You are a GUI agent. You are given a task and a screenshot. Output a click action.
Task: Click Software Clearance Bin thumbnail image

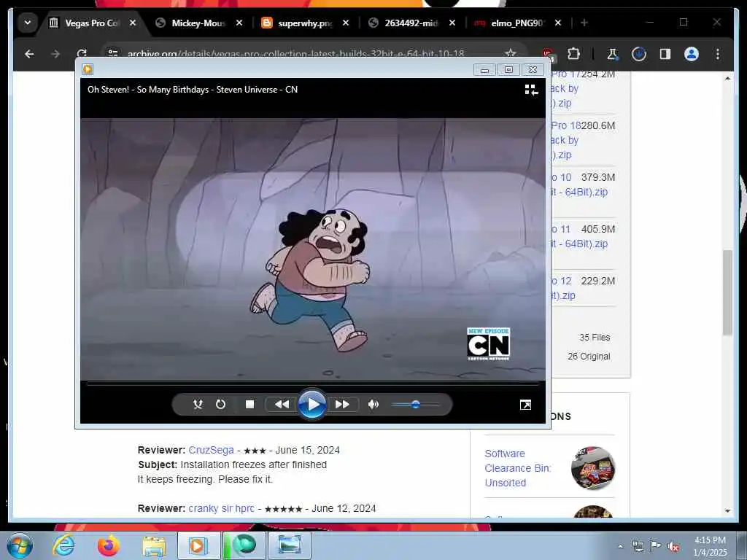(593, 468)
